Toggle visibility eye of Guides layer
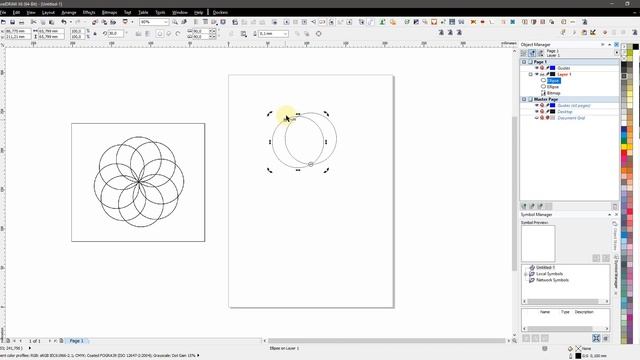The width and height of the screenshot is (640, 360). [537, 68]
